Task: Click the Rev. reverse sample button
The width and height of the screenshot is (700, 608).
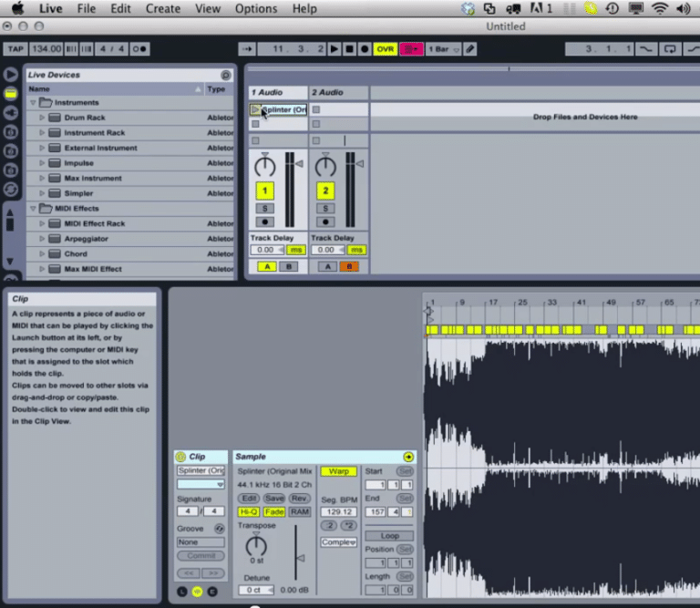Action: (x=299, y=499)
